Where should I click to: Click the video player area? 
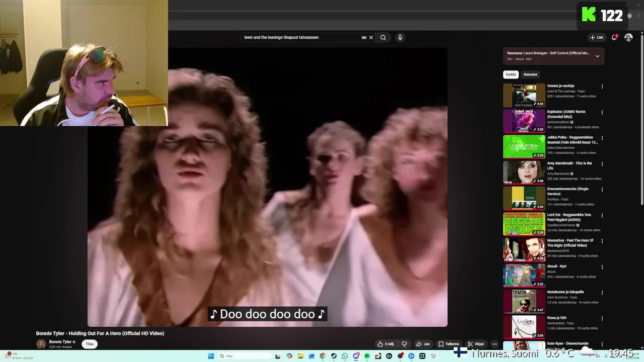(x=267, y=187)
